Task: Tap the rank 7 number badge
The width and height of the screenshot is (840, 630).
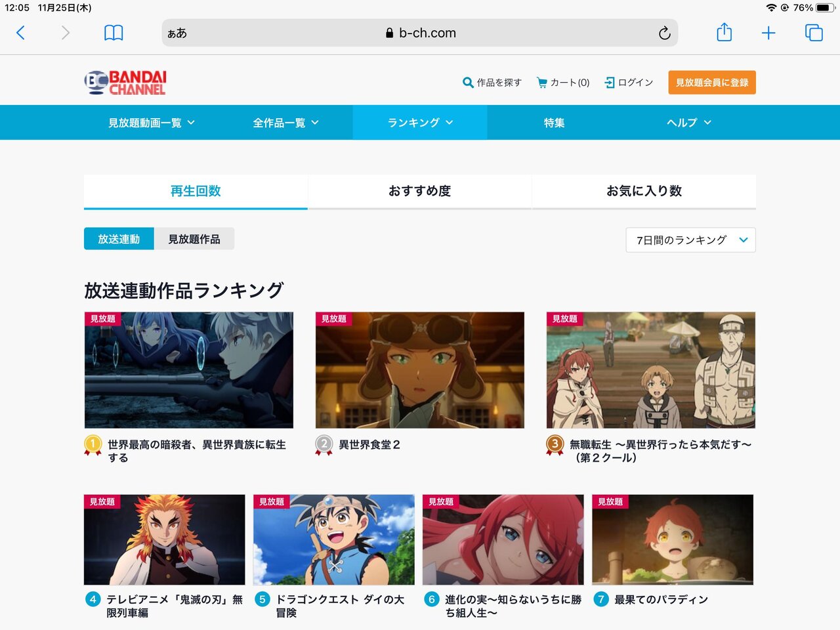Action: pos(601,599)
